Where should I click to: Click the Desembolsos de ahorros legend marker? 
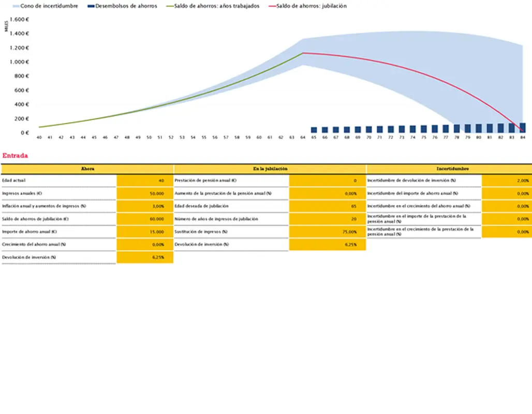[x=91, y=6]
